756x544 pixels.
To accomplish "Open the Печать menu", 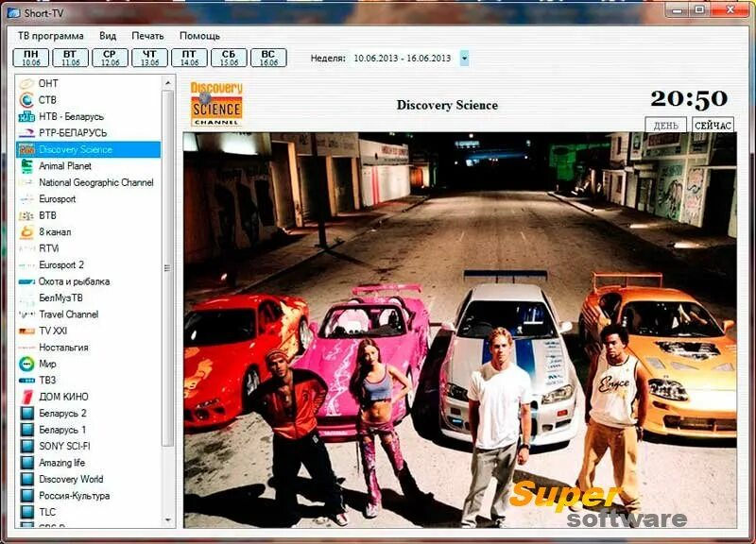I will [x=147, y=36].
